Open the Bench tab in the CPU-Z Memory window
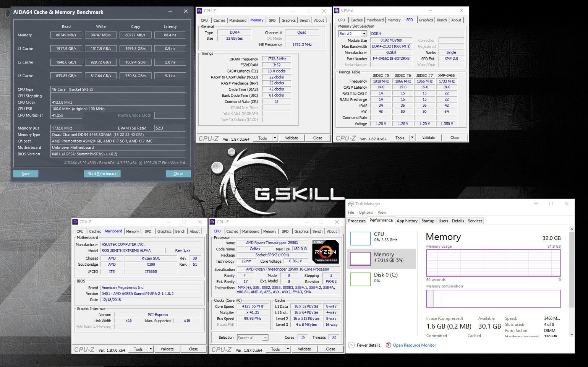 [x=305, y=20]
